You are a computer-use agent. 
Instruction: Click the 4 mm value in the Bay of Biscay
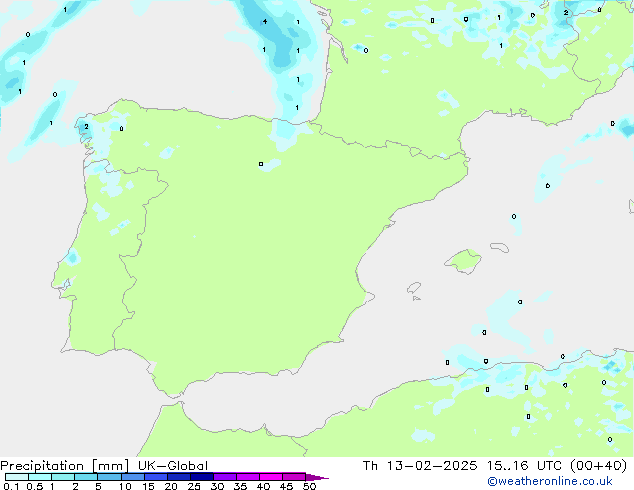pyautogui.click(x=265, y=21)
